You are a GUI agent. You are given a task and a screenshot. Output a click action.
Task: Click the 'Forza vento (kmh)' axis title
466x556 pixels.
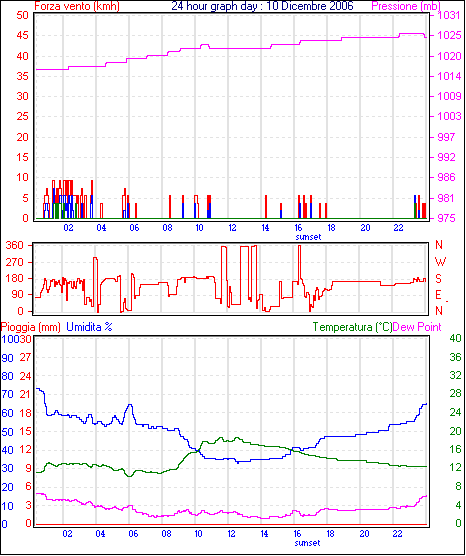click(77, 6)
